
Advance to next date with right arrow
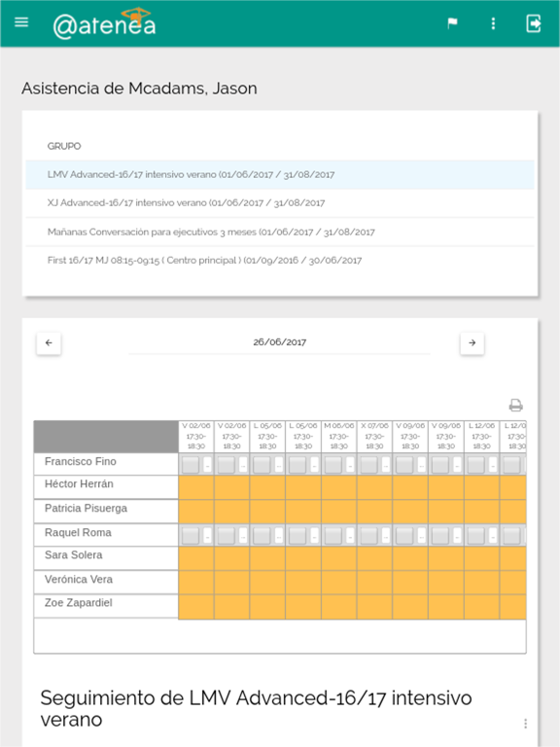pyautogui.click(x=472, y=343)
